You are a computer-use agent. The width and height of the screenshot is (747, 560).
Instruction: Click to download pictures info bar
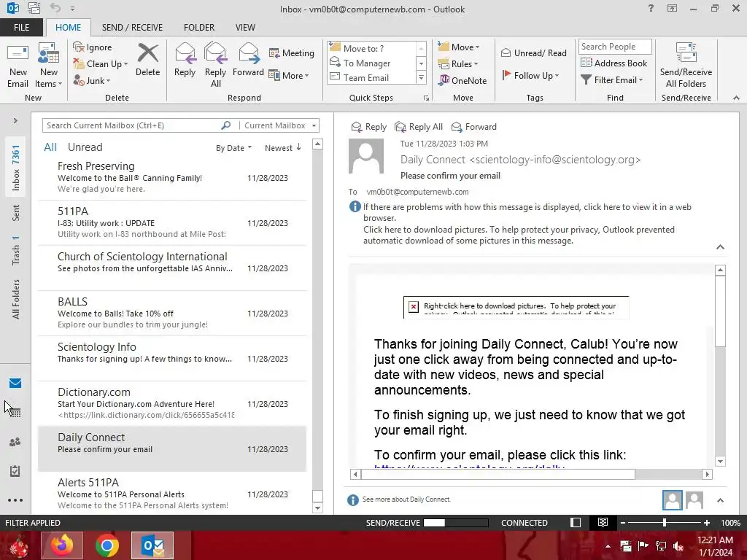519,235
